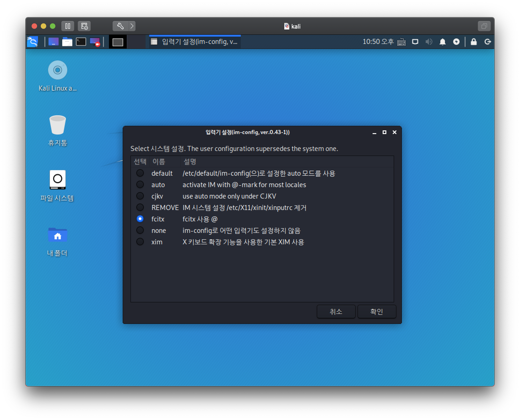Switch to 입력기 설정 taskbar window button
The height and width of the screenshot is (420, 520).
click(195, 42)
